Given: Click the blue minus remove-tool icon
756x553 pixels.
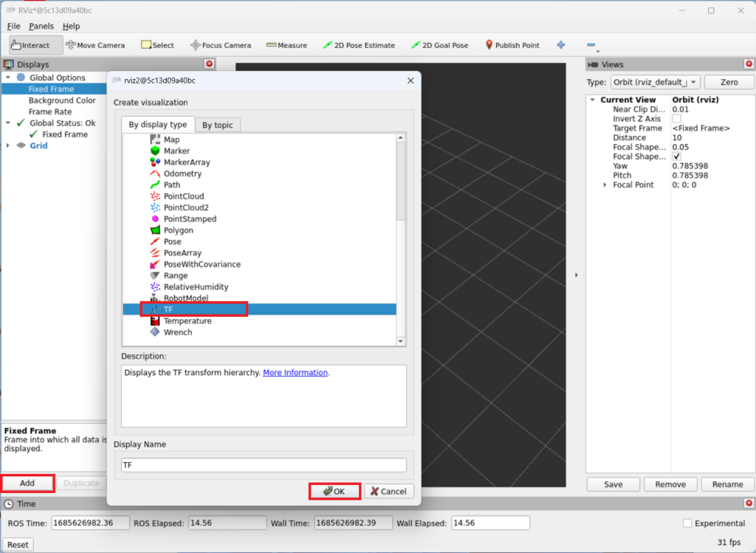Looking at the screenshot, I should [x=591, y=45].
